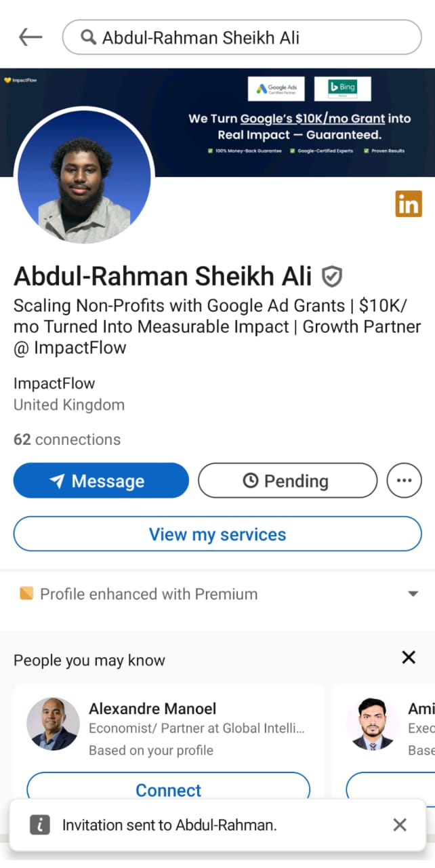The image size is (435, 868).
Task: Open the three-dot more options button
Action: [404, 481]
